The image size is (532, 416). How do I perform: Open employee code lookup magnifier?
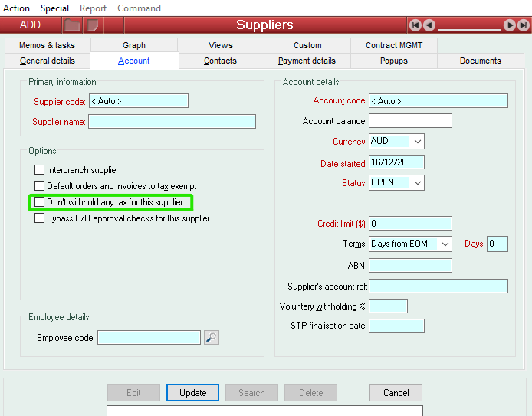click(x=212, y=337)
